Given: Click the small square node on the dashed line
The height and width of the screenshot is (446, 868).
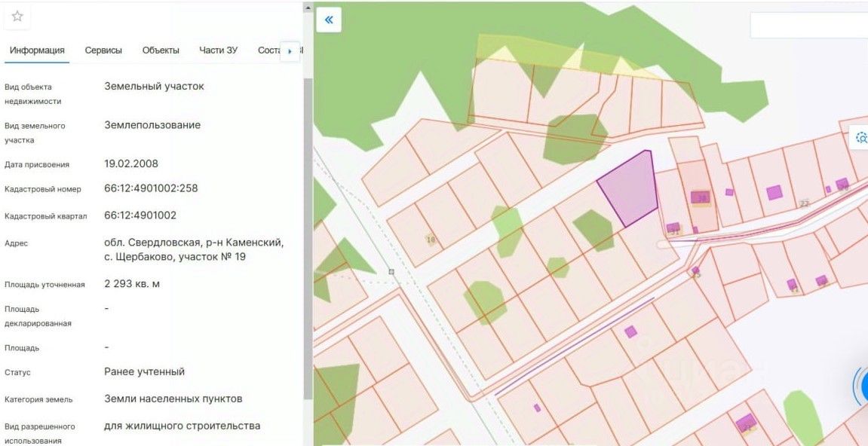Looking at the screenshot, I should point(391,271).
